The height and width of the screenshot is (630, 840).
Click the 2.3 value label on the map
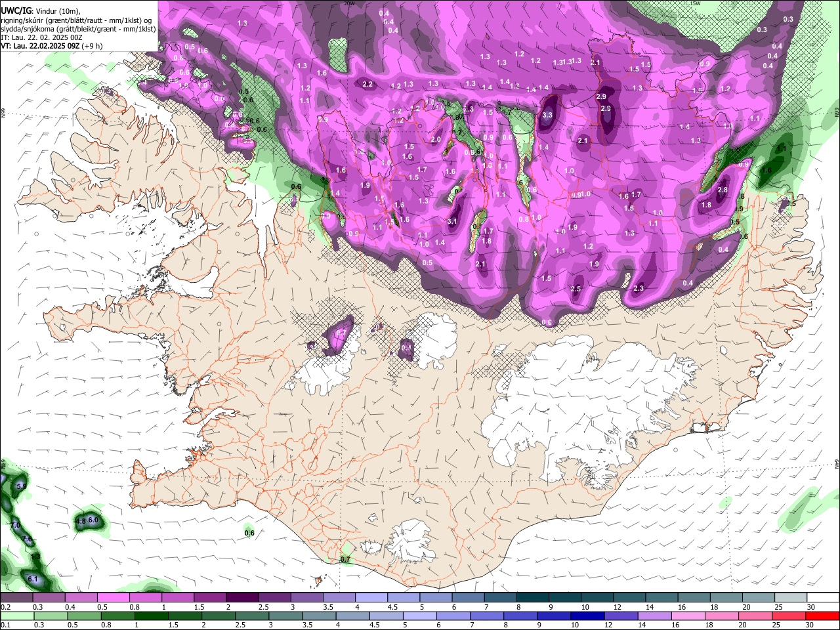639,288
